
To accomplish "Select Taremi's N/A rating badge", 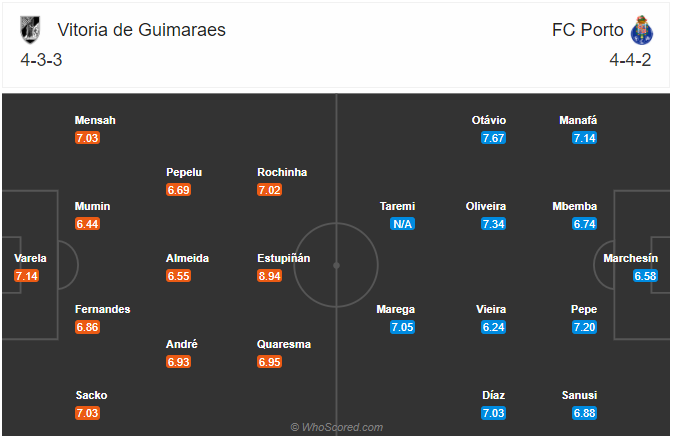I will 403,224.
